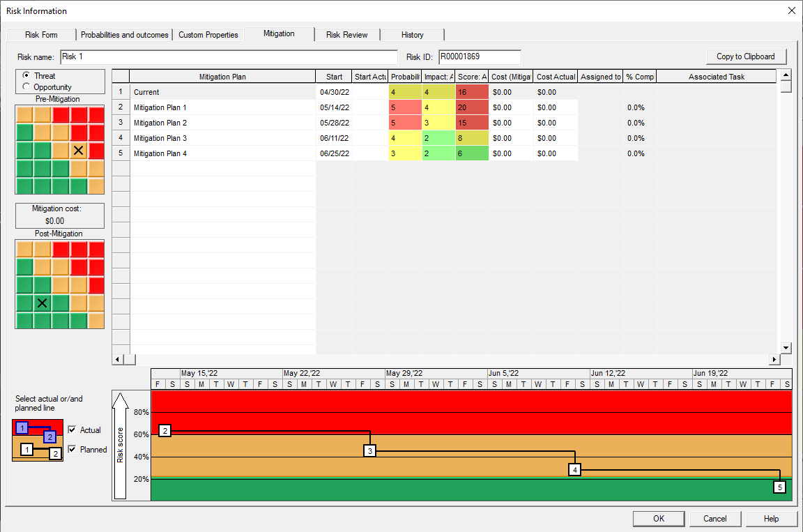Click the Risk score upward arrow icon
803x532 pixels.
tap(120, 446)
